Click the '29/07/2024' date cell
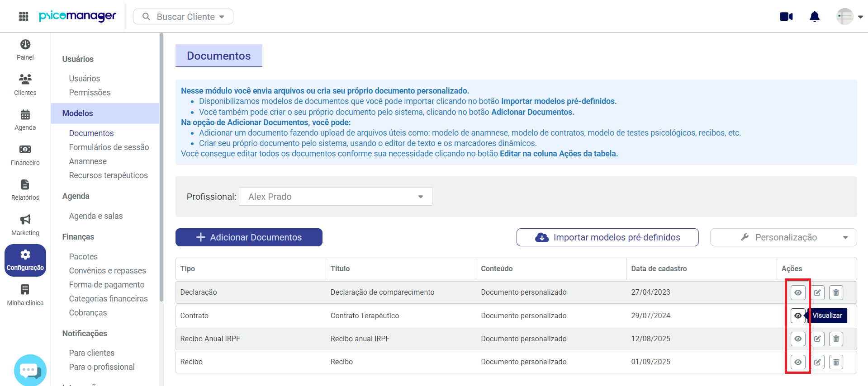Viewport: 868px width, 386px height. (x=650, y=315)
